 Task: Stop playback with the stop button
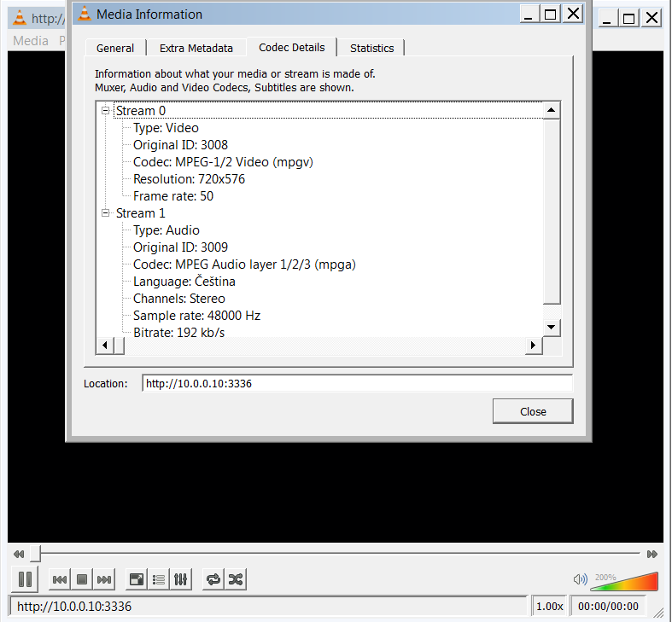pos(82,579)
